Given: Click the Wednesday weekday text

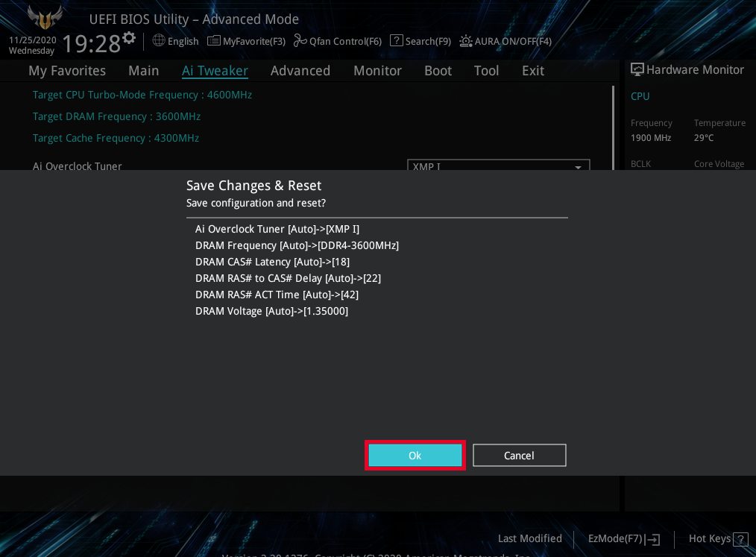Looking at the screenshot, I should coord(31,51).
